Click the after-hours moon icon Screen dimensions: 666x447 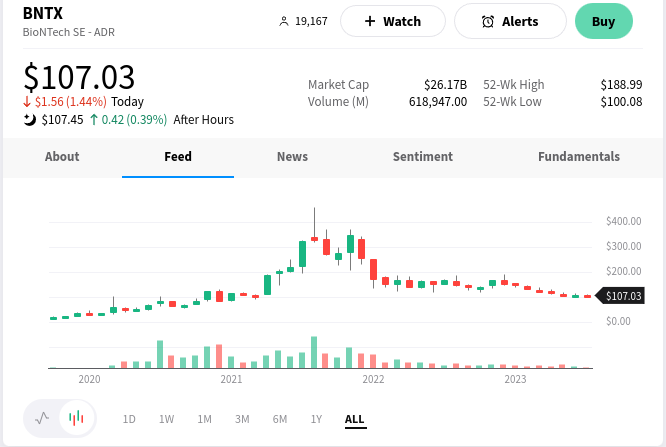30,120
